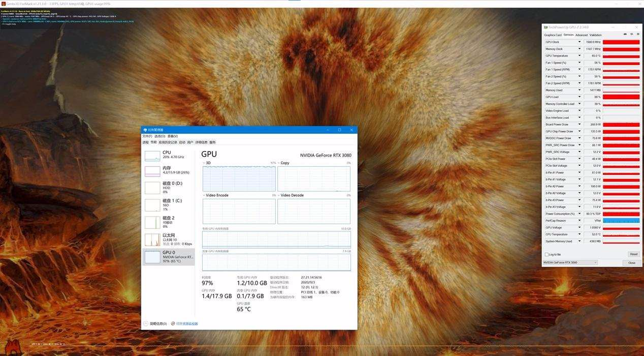Click the GPU-Z screenshot camera icon
This screenshot has width=644, height=356.
[625, 35]
